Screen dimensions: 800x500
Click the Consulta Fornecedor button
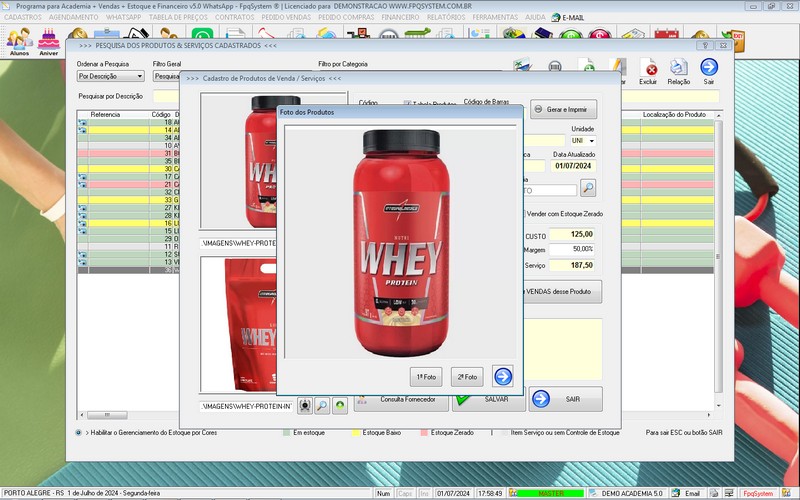pos(401,404)
